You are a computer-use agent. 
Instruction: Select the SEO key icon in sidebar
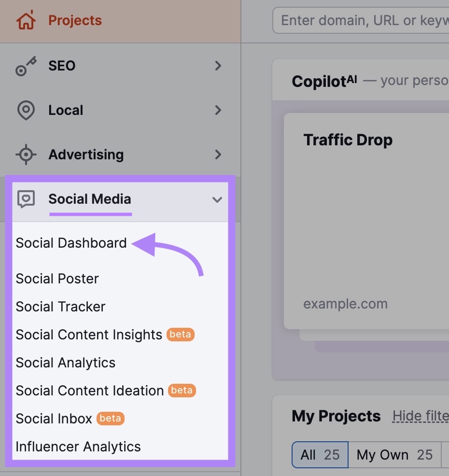pos(25,66)
